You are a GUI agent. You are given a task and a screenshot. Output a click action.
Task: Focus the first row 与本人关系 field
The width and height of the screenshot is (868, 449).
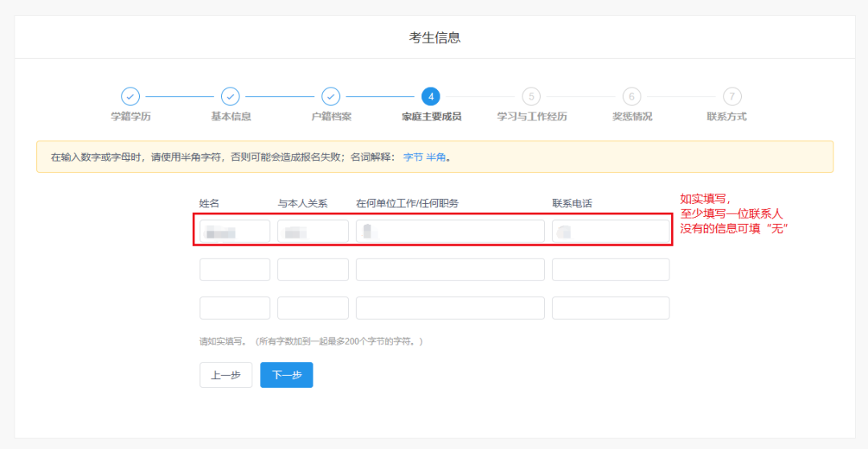pyautogui.click(x=313, y=231)
